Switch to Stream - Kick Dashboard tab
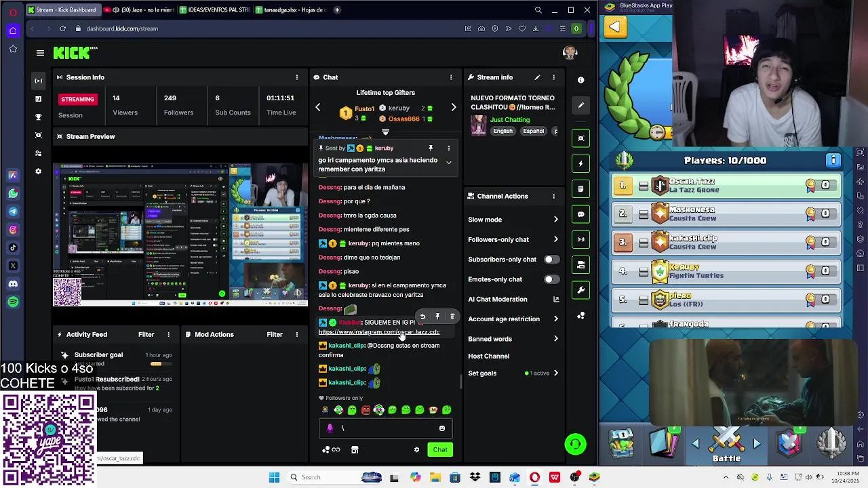Image resolution: width=868 pixels, height=488 pixels. [62, 10]
